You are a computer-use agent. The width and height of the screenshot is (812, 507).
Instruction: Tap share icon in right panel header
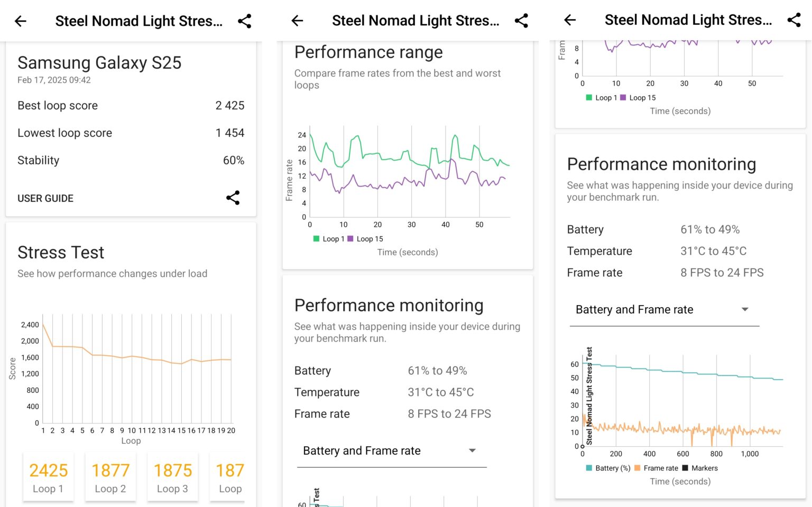click(x=794, y=20)
